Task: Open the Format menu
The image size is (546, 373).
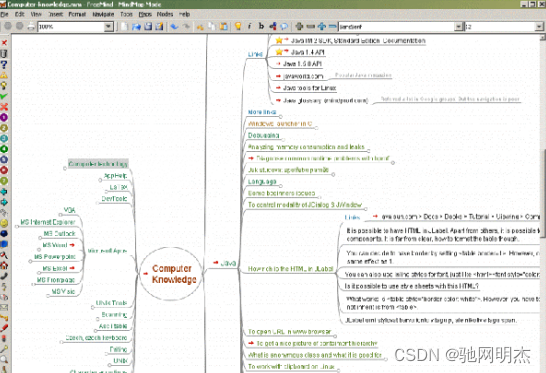Action: [x=77, y=14]
